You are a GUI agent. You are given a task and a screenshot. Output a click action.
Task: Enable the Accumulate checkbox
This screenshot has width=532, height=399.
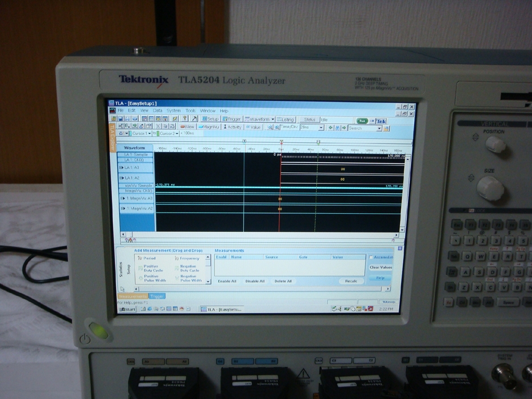point(371,257)
